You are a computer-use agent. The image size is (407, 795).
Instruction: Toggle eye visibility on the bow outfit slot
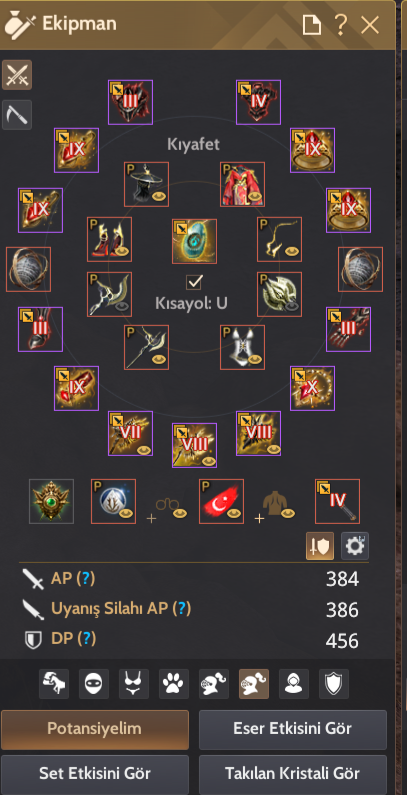pyautogui.click(x=122, y=306)
